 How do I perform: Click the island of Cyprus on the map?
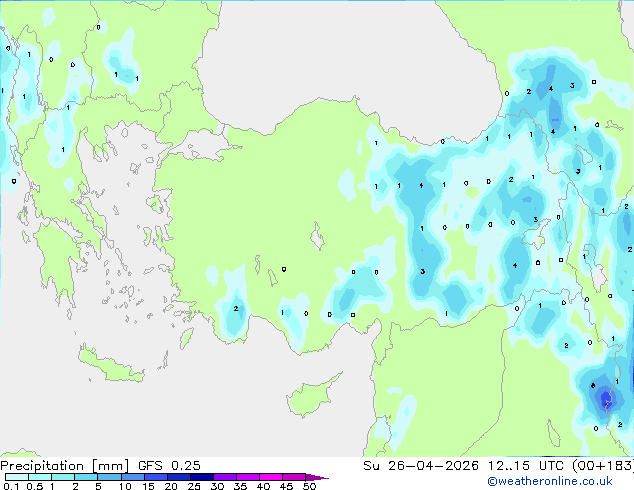(x=311, y=396)
